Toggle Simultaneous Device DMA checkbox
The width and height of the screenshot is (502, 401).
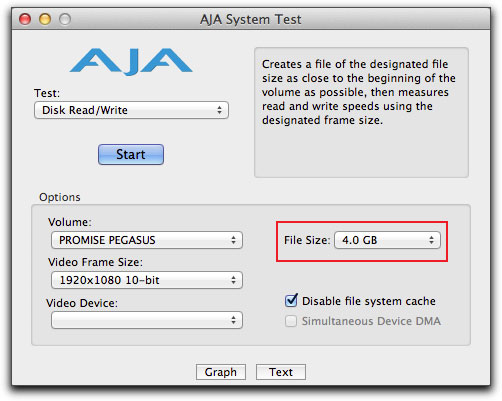pyautogui.click(x=291, y=321)
